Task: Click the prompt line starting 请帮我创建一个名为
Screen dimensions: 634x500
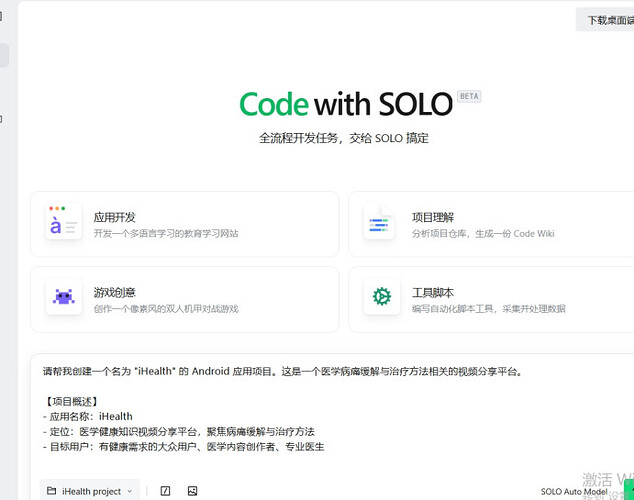Action: pyautogui.click(x=282, y=371)
